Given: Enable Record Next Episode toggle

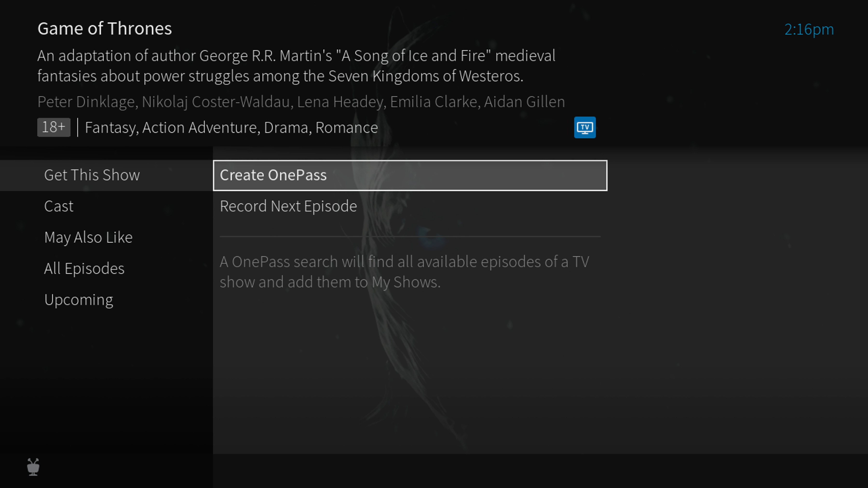Looking at the screenshot, I should 289,206.
